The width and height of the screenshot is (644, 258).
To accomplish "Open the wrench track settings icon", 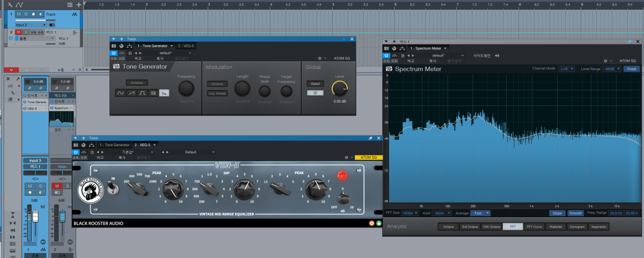I will click(10, 4).
